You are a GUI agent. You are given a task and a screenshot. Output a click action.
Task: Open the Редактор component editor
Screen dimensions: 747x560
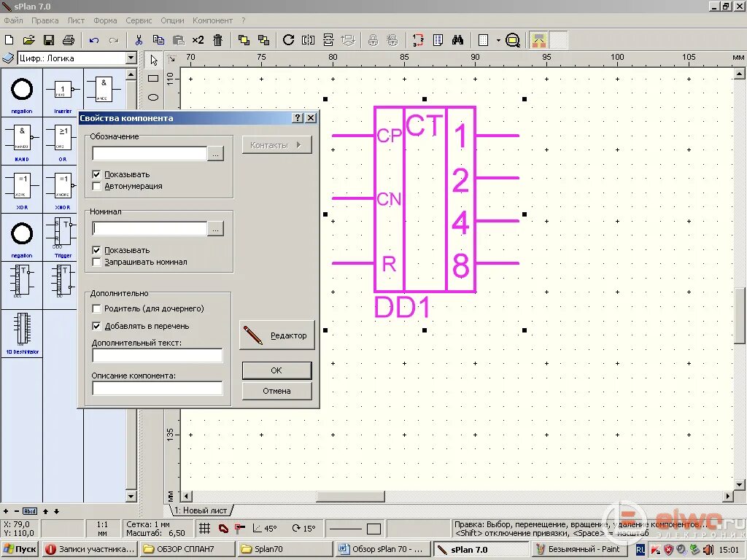point(276,335)
